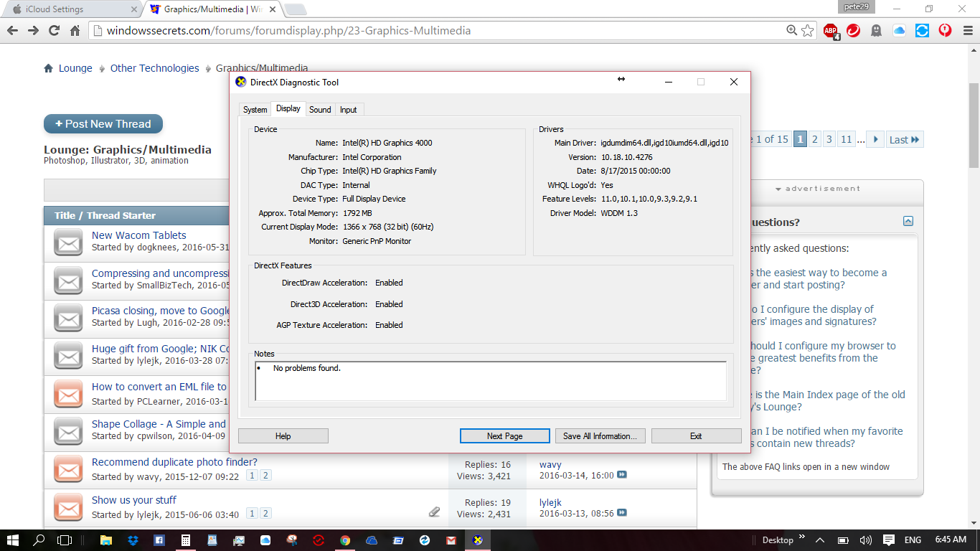Screen dimensions: 980x551
Task: Expand the Desktop toolbar chevron
Action: pos(801,537)
